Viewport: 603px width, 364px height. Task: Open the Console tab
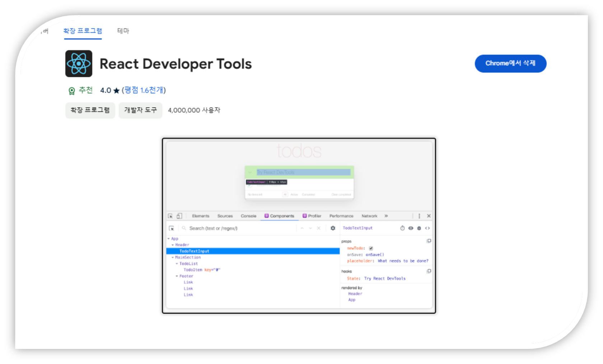coord(248,216)
